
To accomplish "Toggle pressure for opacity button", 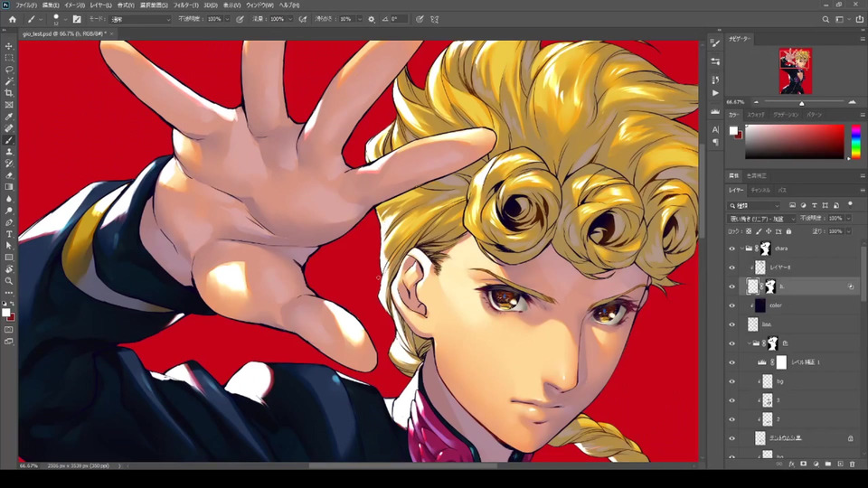I will tap(240, 19).
